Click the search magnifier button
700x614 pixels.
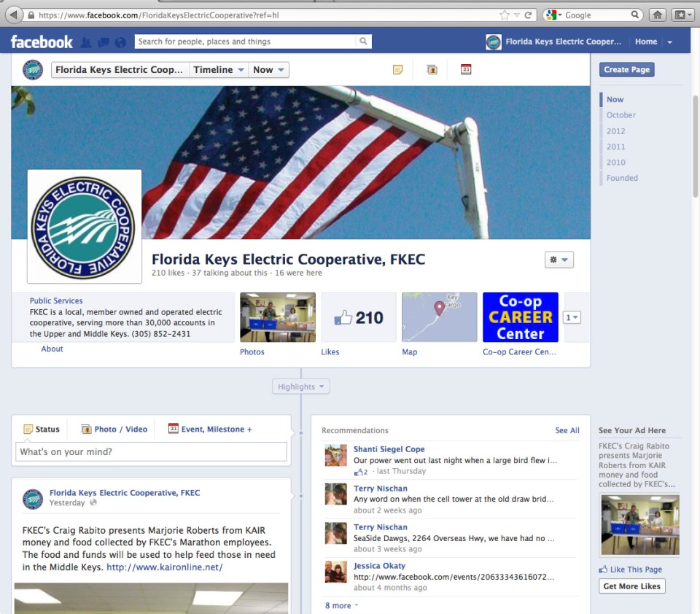(363, 42)
